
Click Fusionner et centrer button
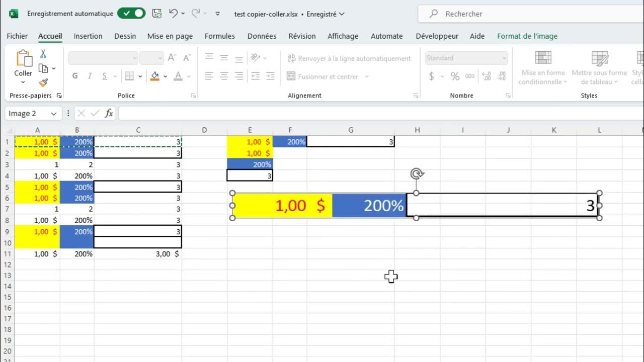coord(323,76)
